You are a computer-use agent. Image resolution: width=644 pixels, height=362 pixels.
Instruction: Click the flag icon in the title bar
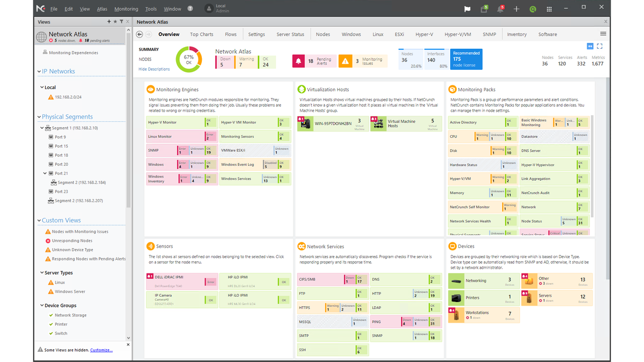tap(466, 9)
